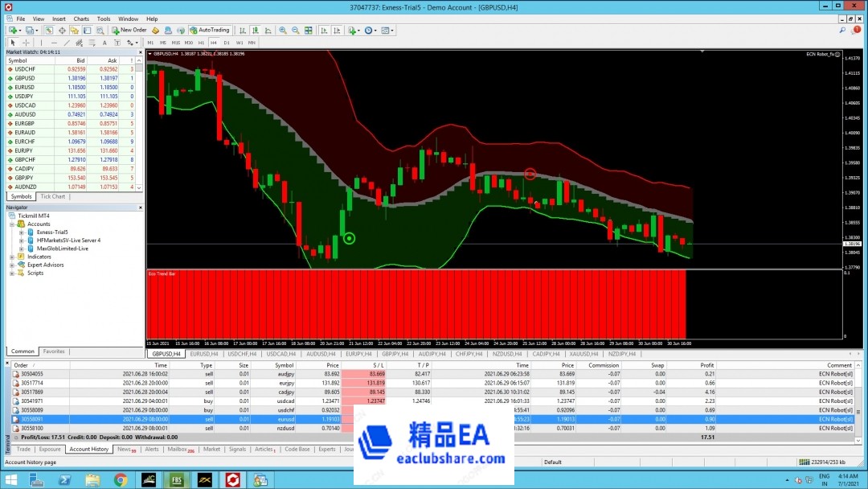The width and height of the screenshot is (868, 489).
Task: Select order 30504055 row
Action: [435, 374]
